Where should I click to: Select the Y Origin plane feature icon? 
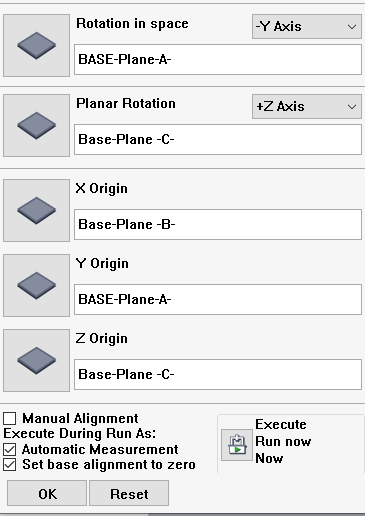pos(36,285)
